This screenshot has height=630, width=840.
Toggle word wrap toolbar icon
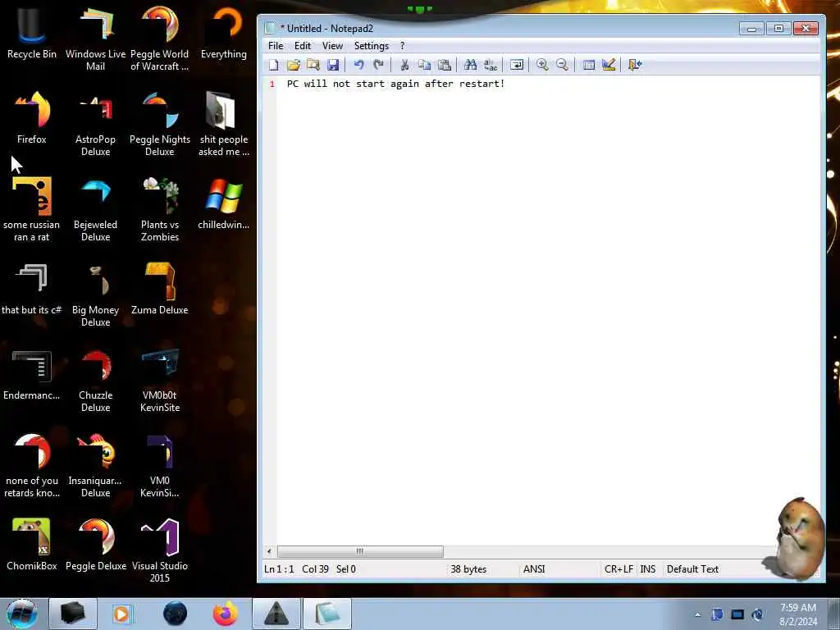[x=517, y=66]
